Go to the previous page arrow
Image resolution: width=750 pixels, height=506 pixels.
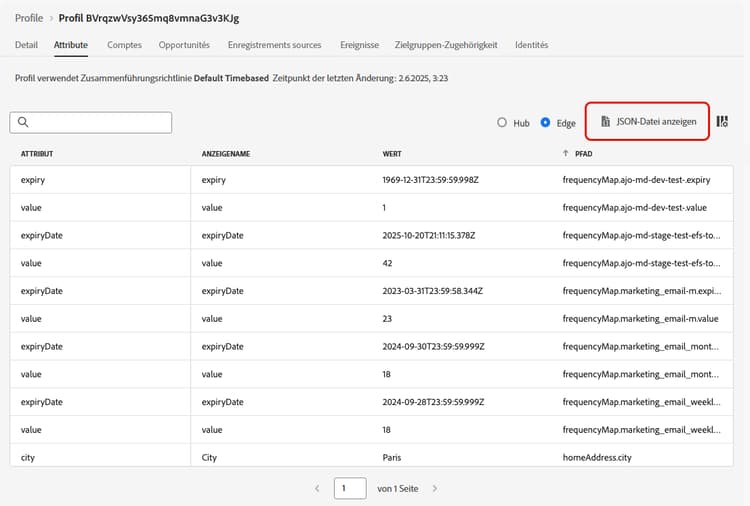tap(317, 488)
